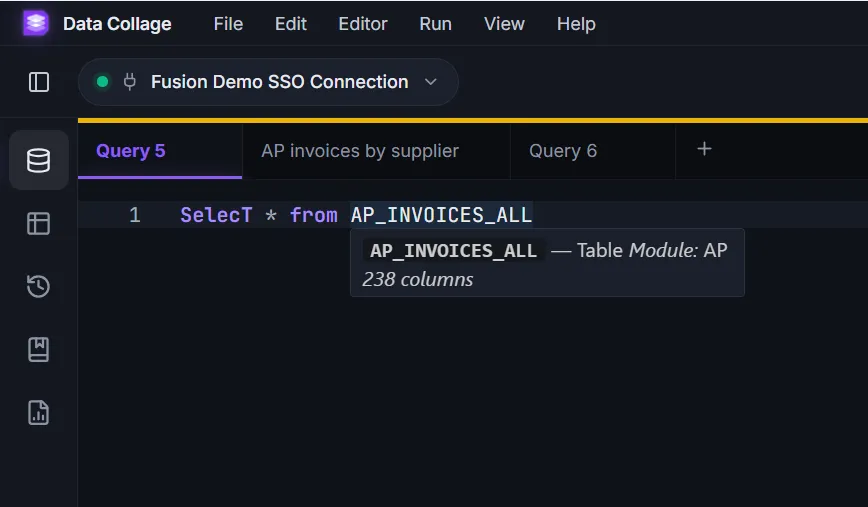The height and width of the screenshot is (507, 868).
Task: Switch to the Query 6 tab
Action: coord(592,151)
